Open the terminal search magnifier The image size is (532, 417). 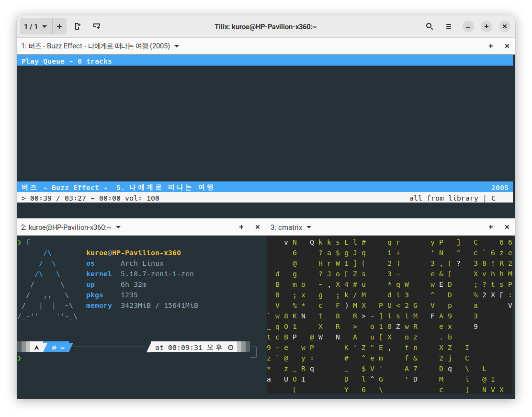(430, 27)
